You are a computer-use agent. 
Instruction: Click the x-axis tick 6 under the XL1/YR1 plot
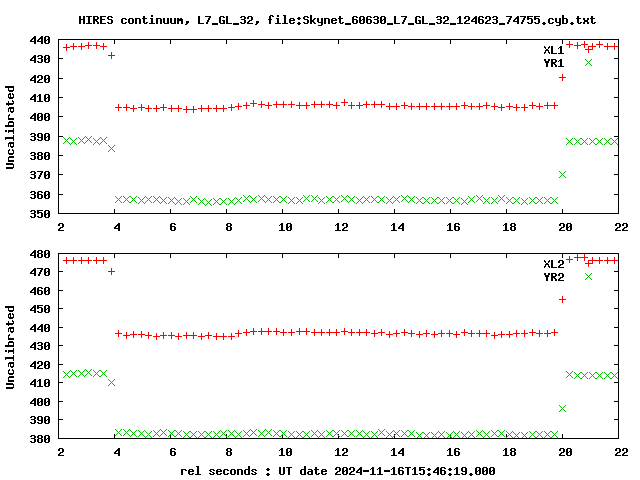173,227
